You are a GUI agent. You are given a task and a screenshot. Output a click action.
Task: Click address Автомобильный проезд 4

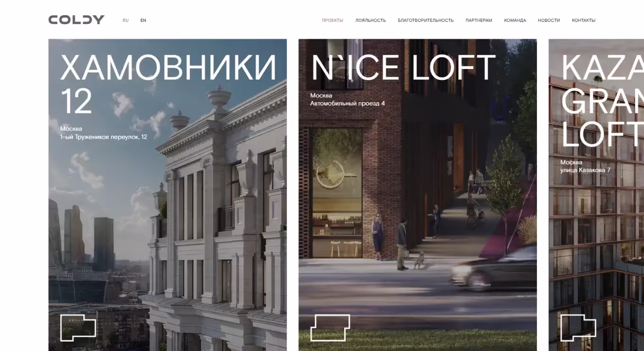coord(347,103)
